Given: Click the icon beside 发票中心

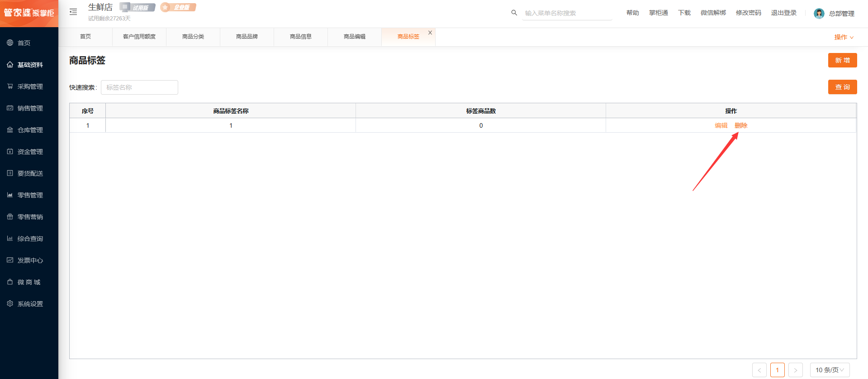Looking at the screenshot, I should coord(10,260).
